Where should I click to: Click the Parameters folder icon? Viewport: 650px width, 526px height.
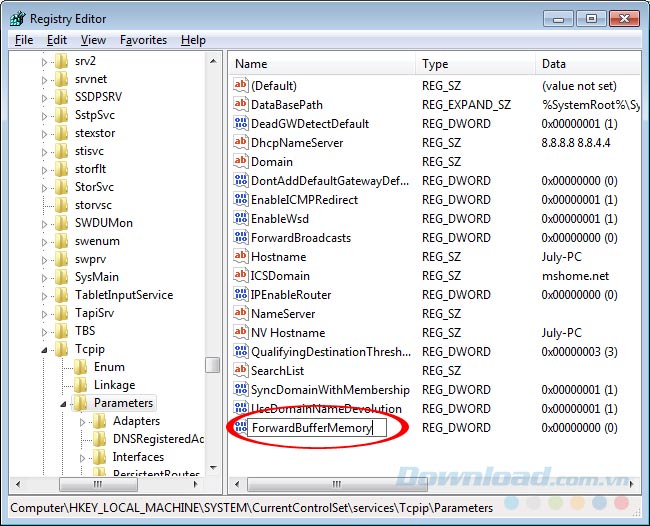[x=81, y=403]
